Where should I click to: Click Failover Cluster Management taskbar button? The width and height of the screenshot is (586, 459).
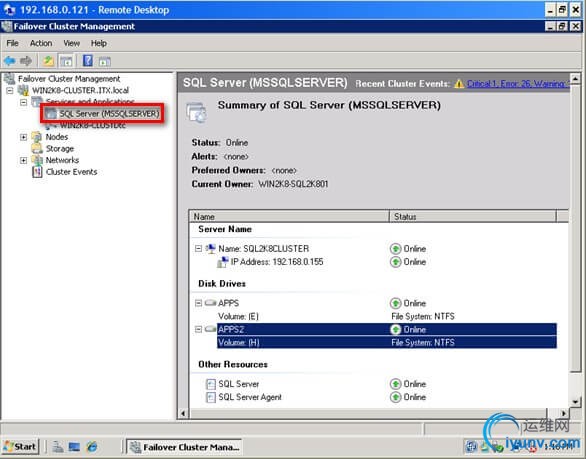(184, 447)
